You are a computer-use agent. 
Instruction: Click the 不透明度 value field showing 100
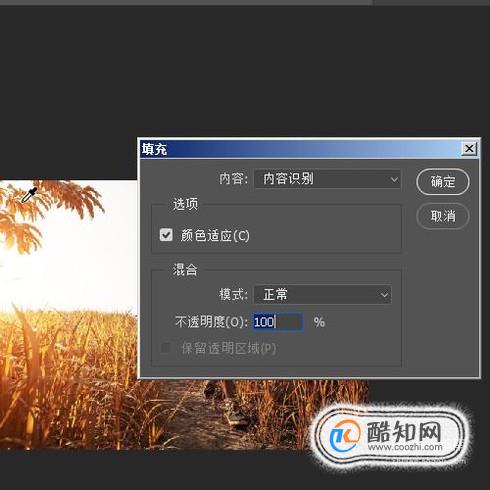click(278, 322)
